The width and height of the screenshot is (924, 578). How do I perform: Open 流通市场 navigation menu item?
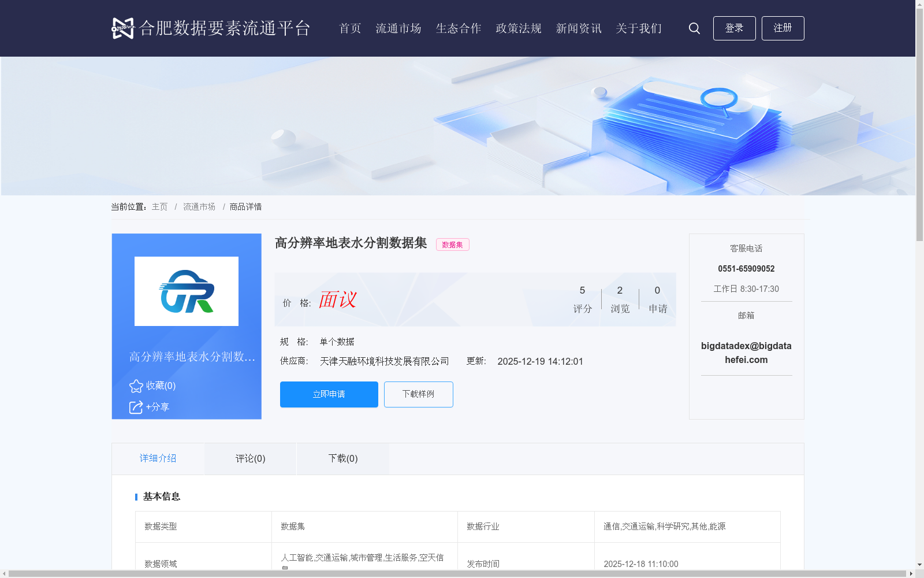398,28
